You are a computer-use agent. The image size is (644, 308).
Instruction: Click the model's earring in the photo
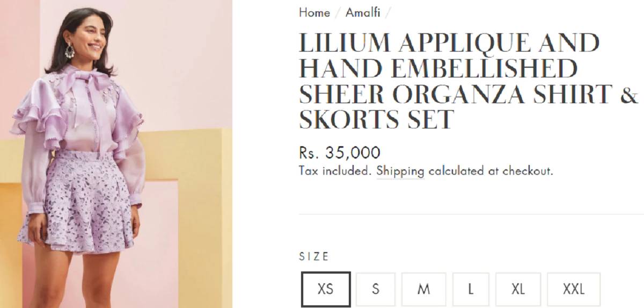tap(69, 51)
